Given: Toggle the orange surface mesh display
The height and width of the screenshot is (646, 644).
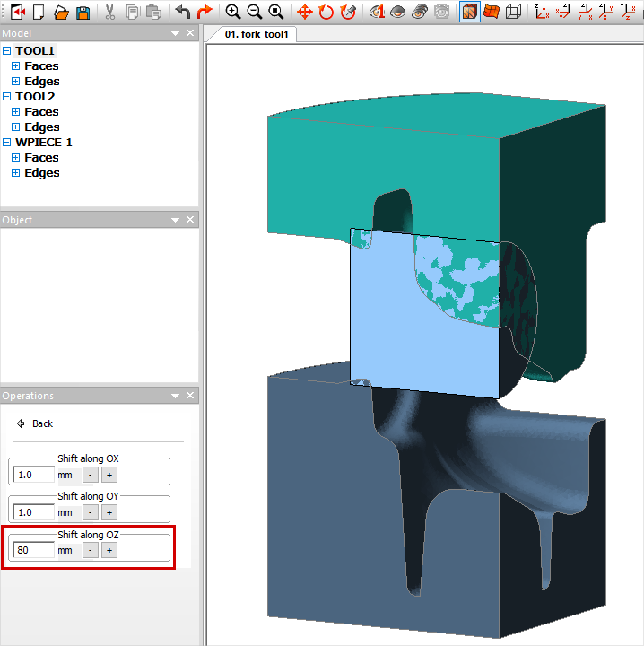Looking at the screenshot, I should pos(492,12).
